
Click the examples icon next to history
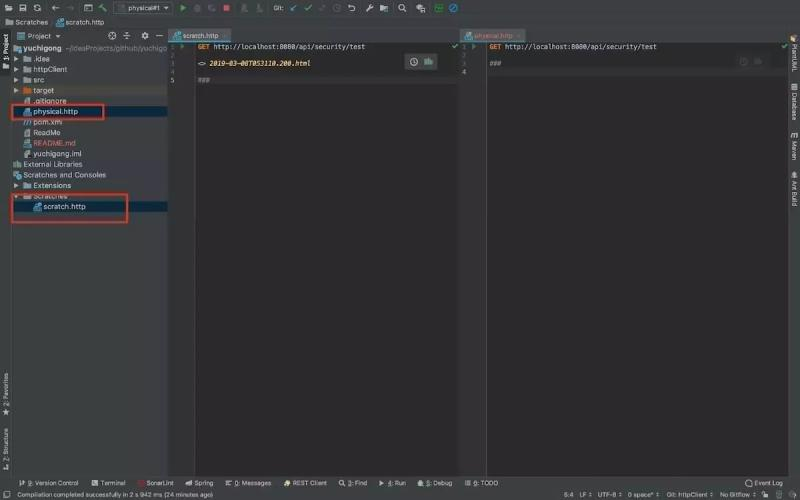[429, 62]
